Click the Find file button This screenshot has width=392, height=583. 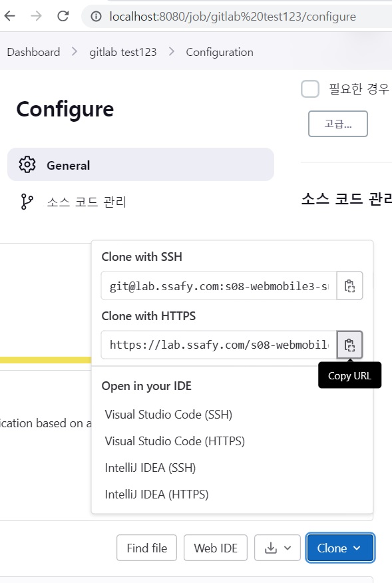(146, 548)
